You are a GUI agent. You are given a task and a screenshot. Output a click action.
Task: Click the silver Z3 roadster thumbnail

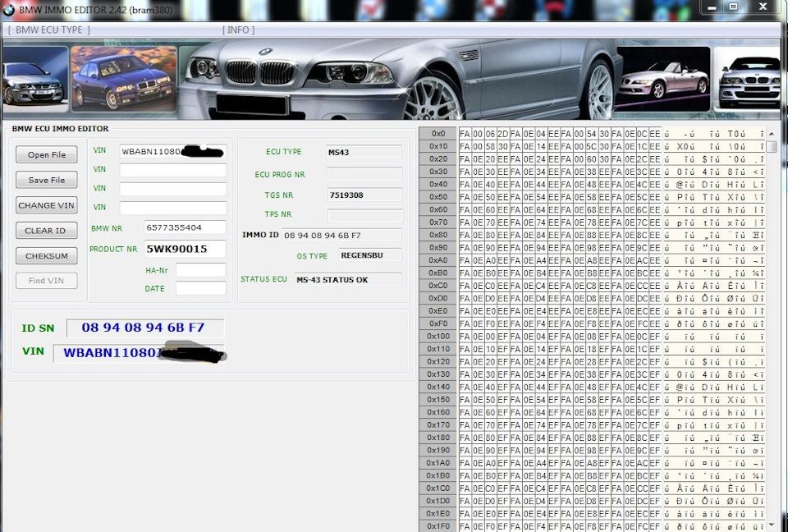coord(663,79)
